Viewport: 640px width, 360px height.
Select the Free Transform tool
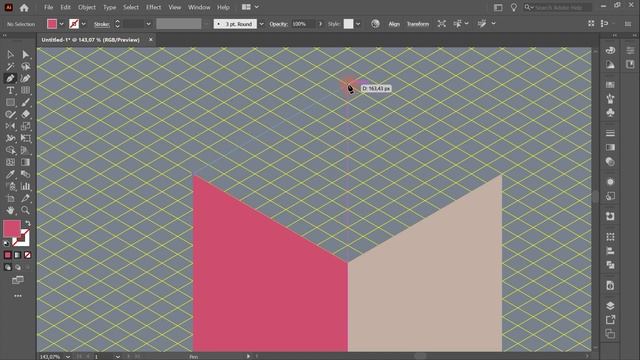(x=25, y=138)
